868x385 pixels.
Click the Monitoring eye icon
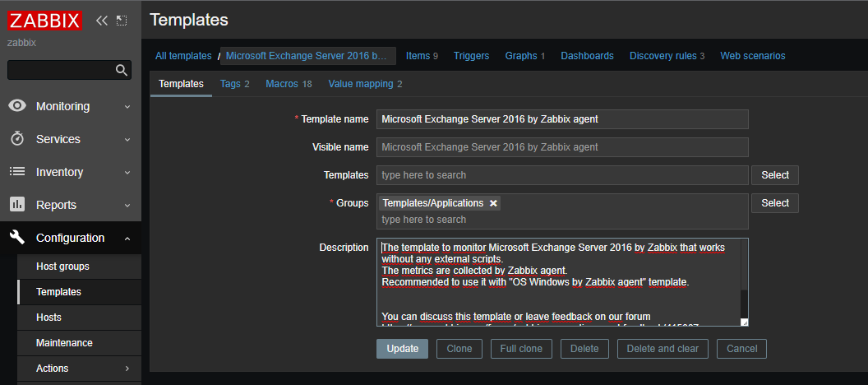point(18,106)
